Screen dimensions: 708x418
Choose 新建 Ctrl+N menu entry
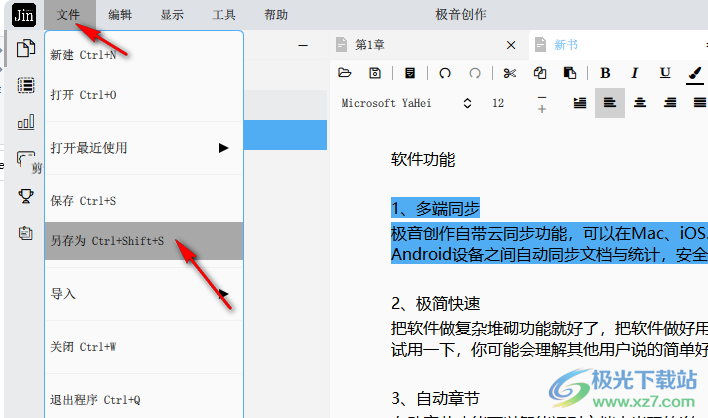144,55
